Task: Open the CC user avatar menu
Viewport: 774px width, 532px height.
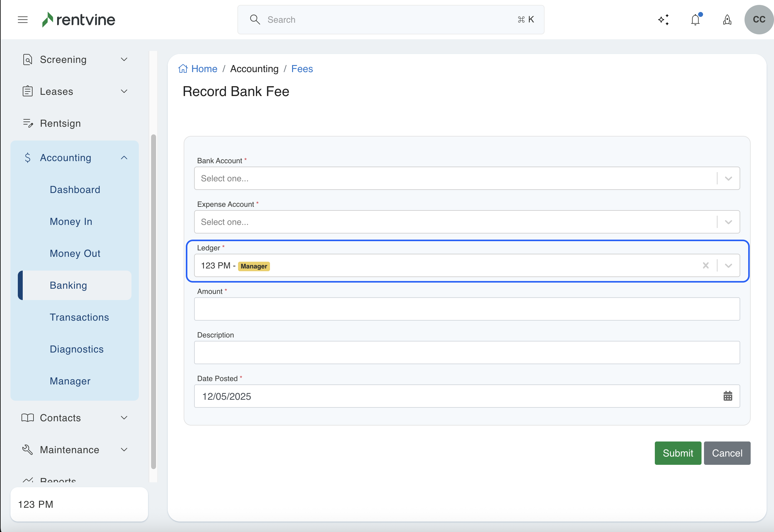Action: coord(759,20)
